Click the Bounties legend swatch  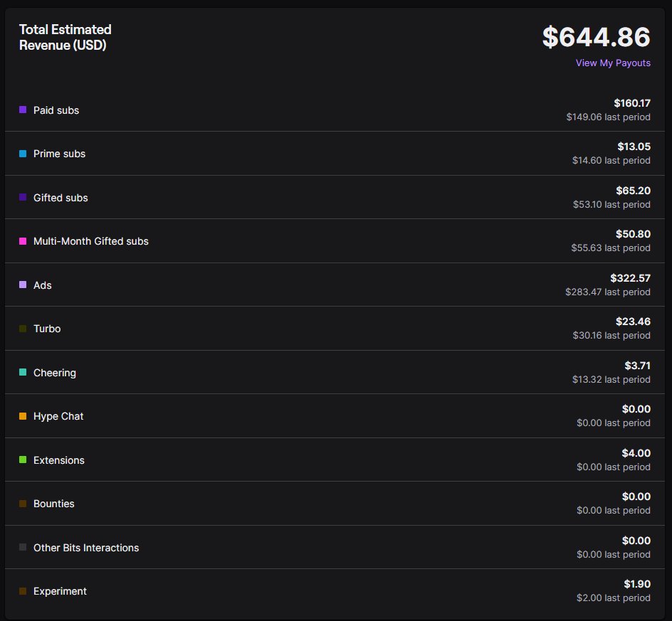pyautogui.click(x=23, y=504)
